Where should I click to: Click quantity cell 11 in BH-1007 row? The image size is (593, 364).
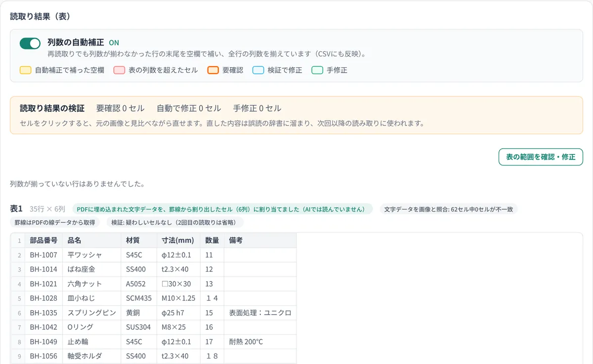(212, 255)
